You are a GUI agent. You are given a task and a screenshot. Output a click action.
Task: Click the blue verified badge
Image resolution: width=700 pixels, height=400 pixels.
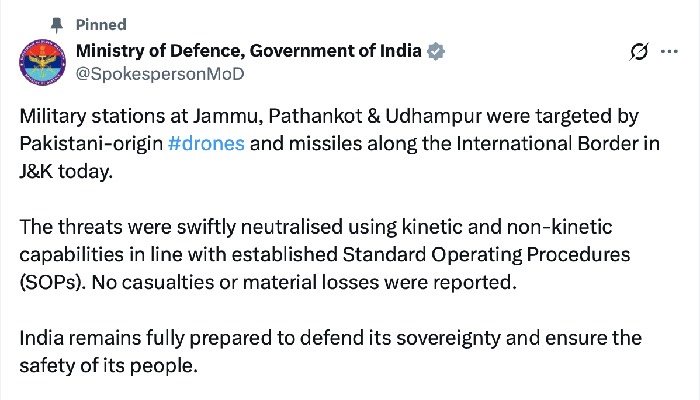436,51
